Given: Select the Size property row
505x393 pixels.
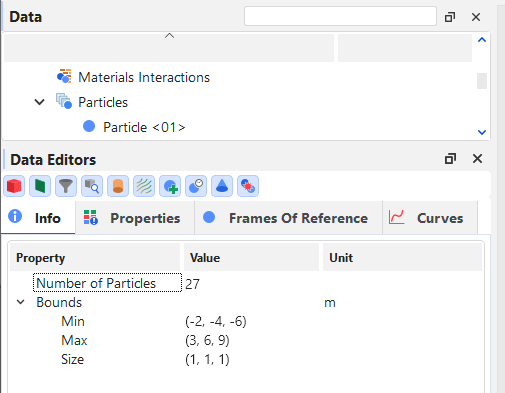Looking at the screenshot, I should [72, 359].
